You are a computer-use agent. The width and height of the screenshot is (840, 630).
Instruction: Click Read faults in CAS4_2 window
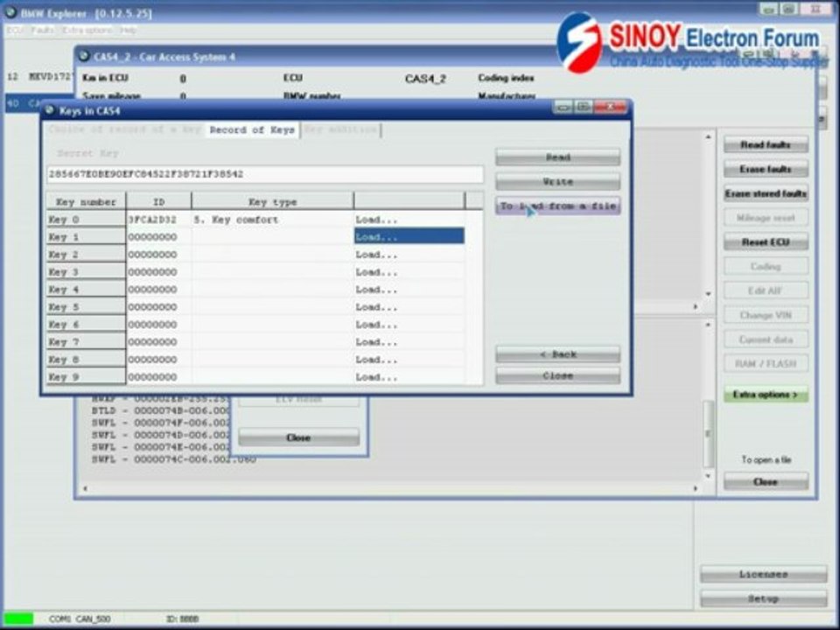766,144
